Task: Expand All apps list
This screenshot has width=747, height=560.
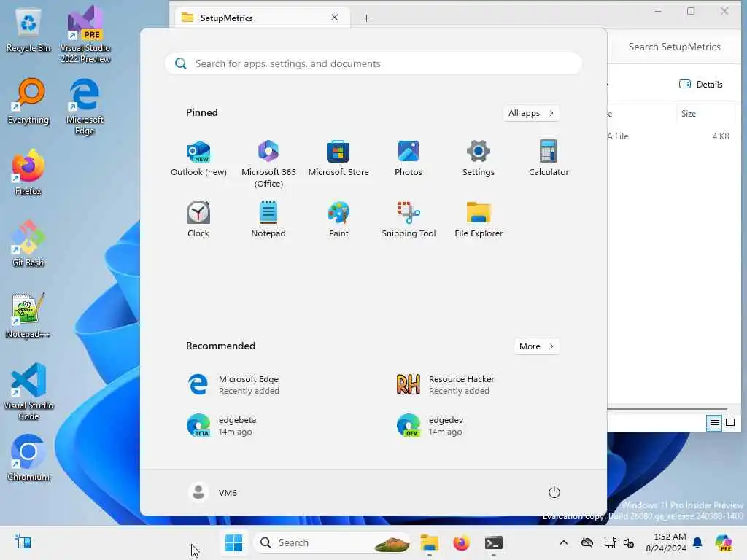Action: [531, 113]
